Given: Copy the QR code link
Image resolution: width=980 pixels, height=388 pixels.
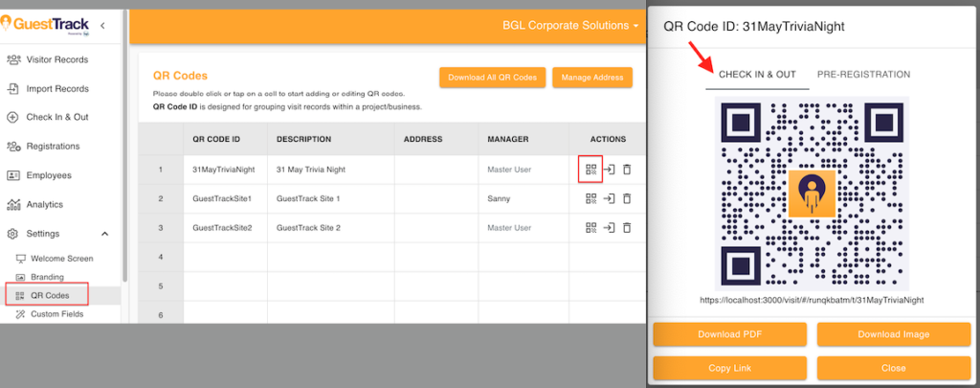Looking at the screenshot, I should click(730, 368).
